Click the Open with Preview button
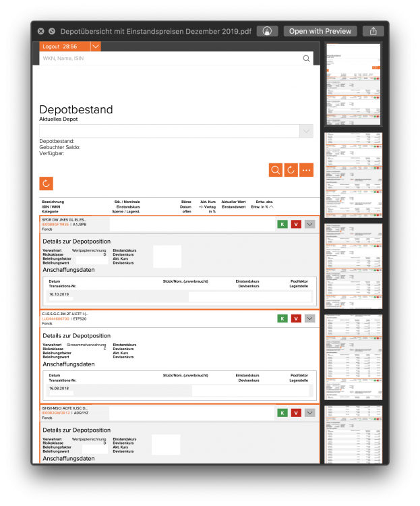Screen dimensions: 420x506 click(320, 31)
